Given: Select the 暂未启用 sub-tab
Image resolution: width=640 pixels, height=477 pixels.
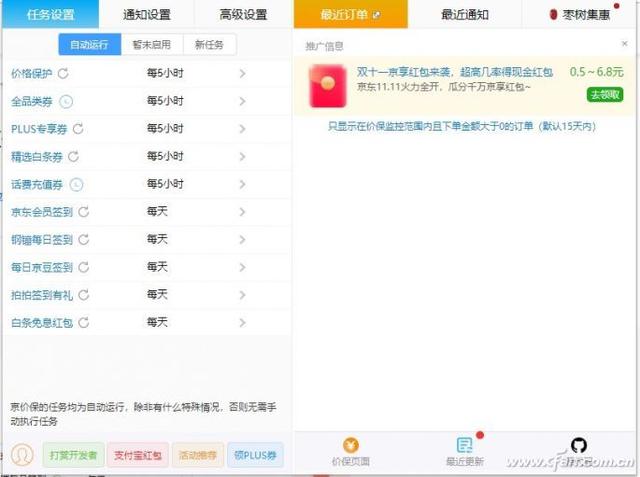Looking at the screenshot, I should coord(152,44).
